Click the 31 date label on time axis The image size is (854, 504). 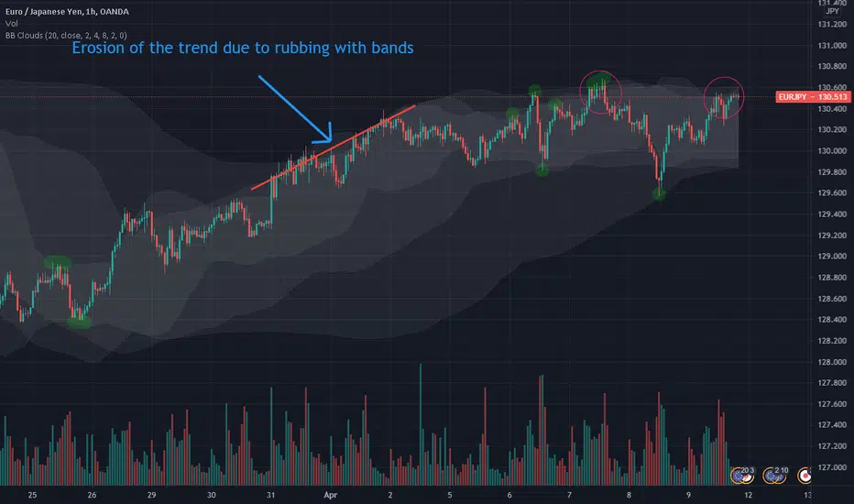(270, 495)
